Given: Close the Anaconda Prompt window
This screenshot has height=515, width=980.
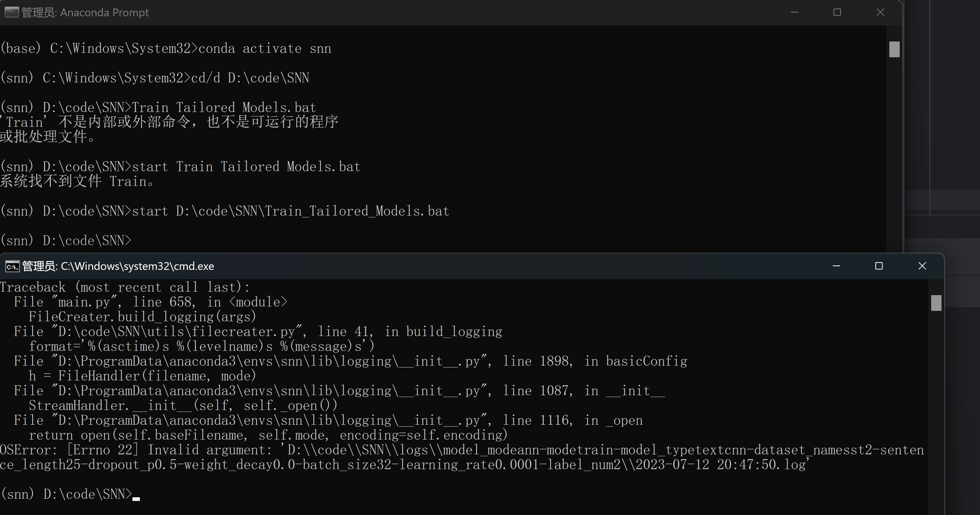Looking at the screenshot, I should pos(880,13).
